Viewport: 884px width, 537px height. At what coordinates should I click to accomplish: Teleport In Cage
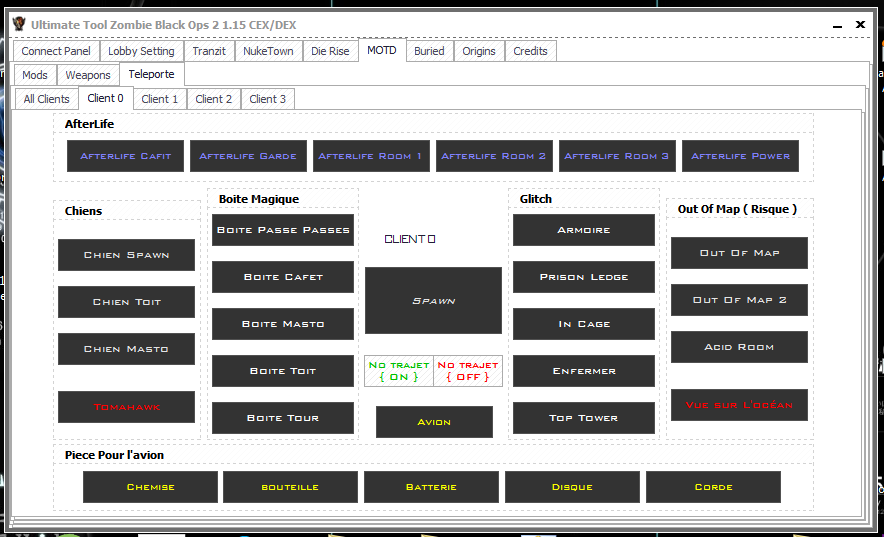pos(584,324)
